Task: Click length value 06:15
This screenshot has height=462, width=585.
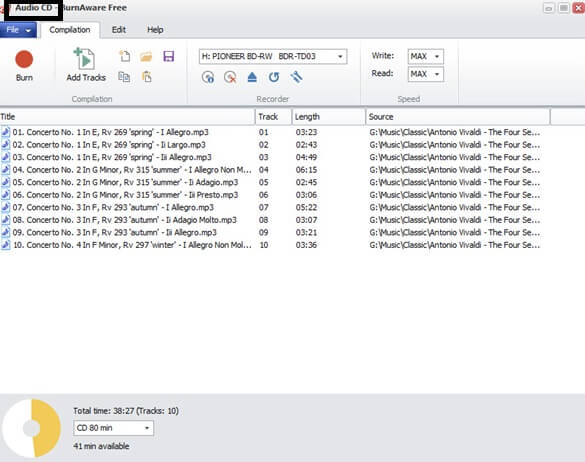Action: (306, 170)
